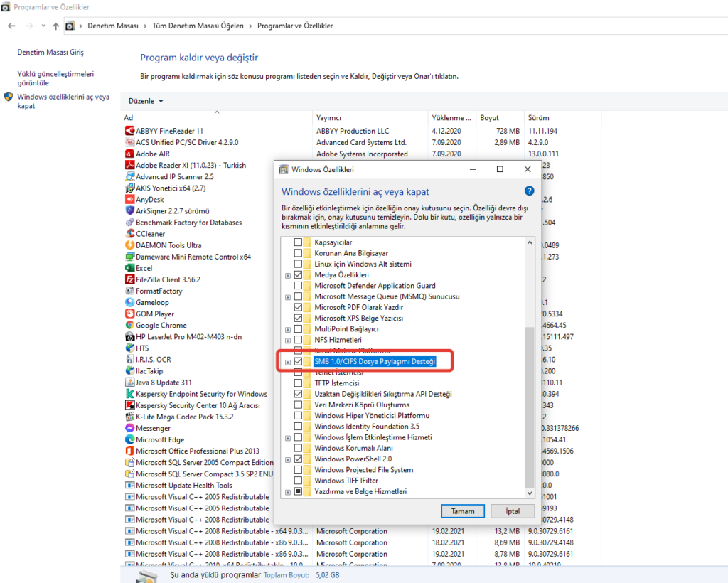
Task: Select the Kaspersky Endpoint Security icon
Action: [x=129, y=393]
